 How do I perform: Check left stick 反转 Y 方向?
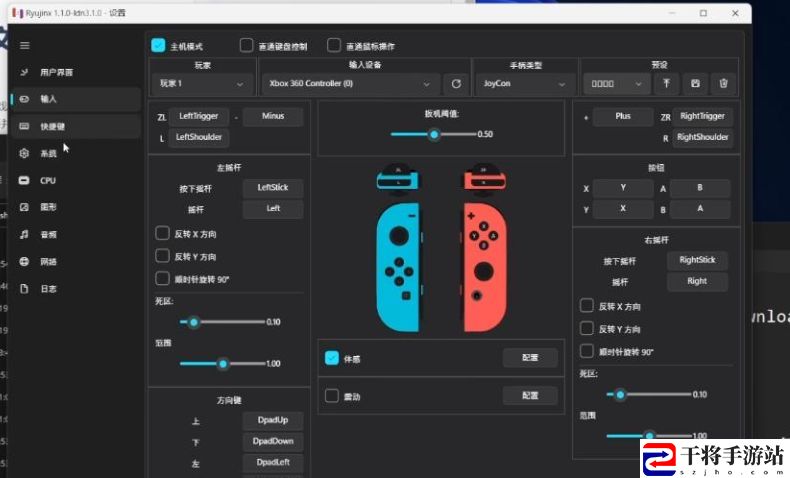click(x=162, y=256)
